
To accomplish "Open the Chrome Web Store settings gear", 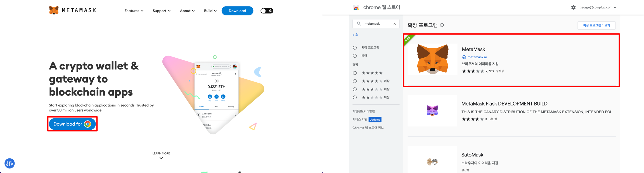I will (x=573, y=8).
